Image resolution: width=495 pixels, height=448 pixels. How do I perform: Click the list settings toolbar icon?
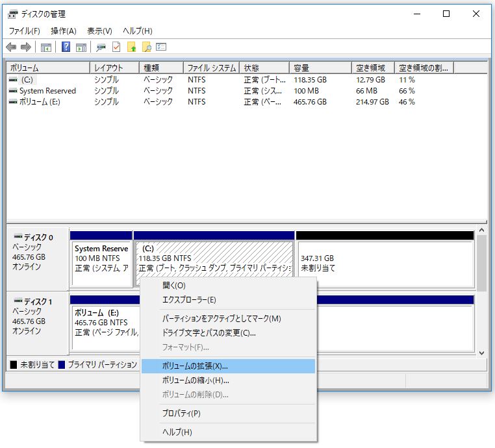coord(161,47)
